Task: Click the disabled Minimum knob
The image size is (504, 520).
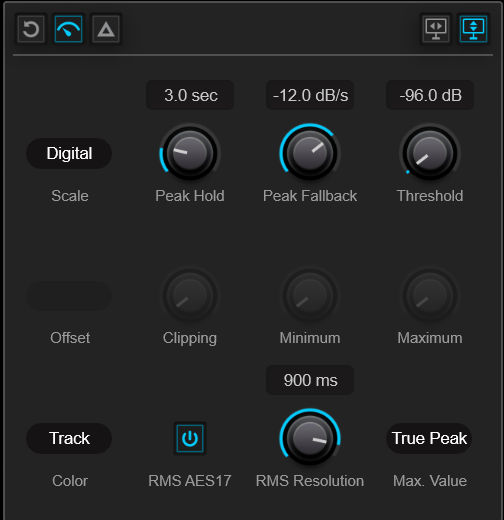Action: coord(310,296)
